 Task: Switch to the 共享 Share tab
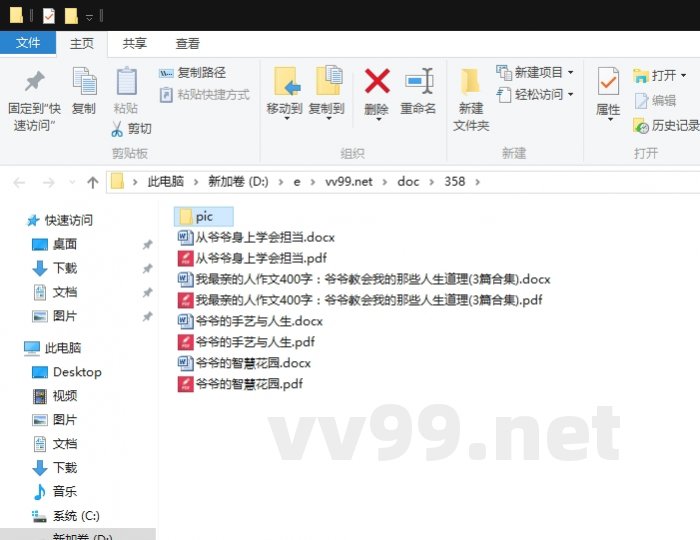tap(134, 43)
